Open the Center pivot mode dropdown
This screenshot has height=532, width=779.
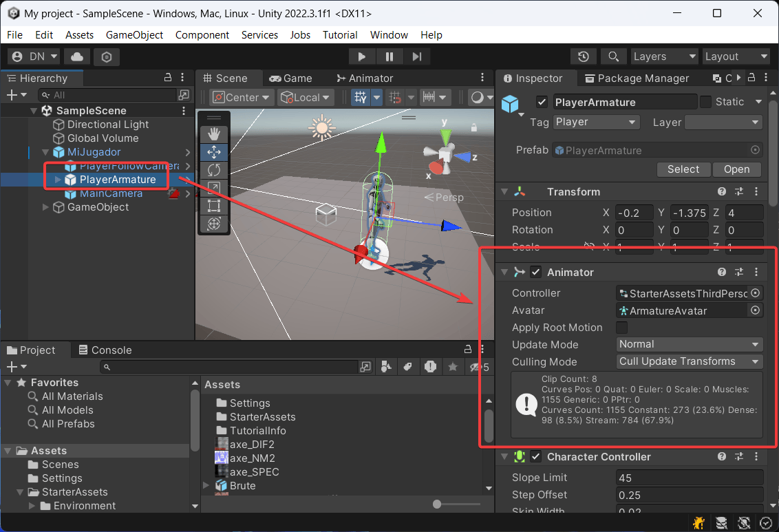(x=242, y=97)
